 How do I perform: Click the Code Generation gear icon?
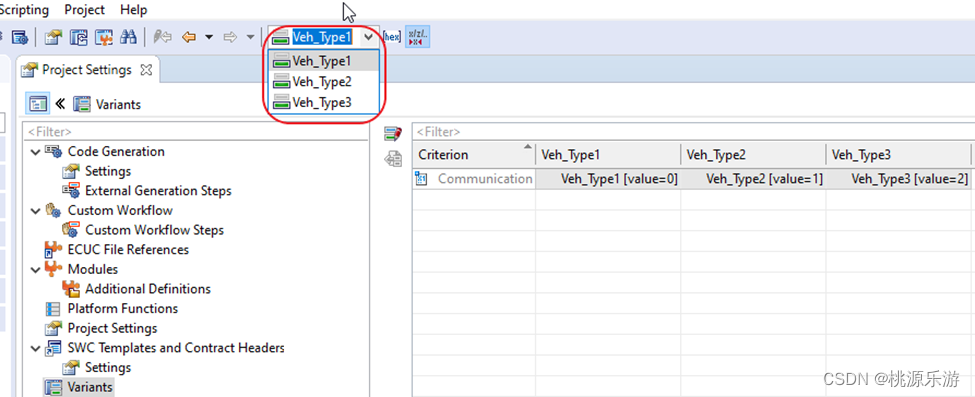53,151
